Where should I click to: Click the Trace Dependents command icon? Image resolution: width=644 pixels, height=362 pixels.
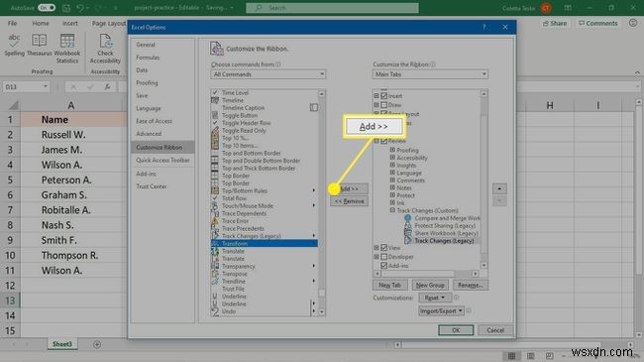(215, 213)
